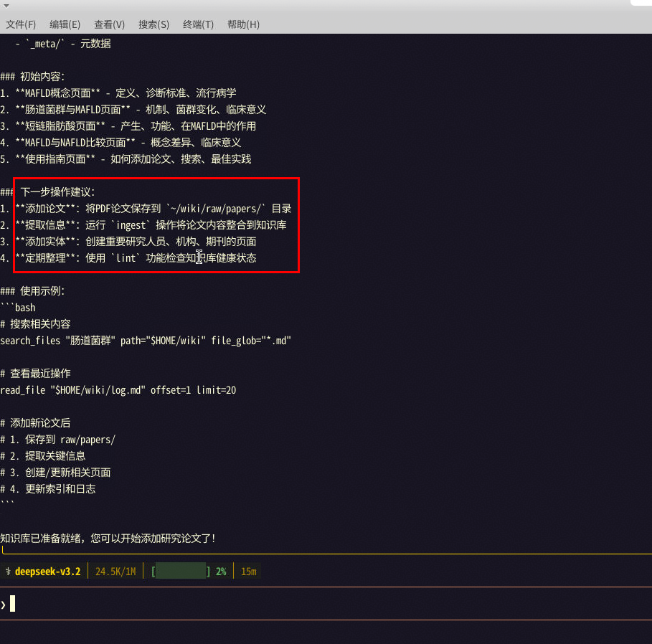Click the word 'lint' in step 4
652x644 pixels.
pos(126,258)
